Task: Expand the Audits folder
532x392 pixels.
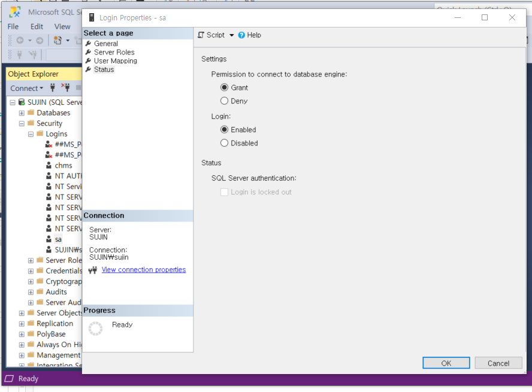Action: click(31, 292)
